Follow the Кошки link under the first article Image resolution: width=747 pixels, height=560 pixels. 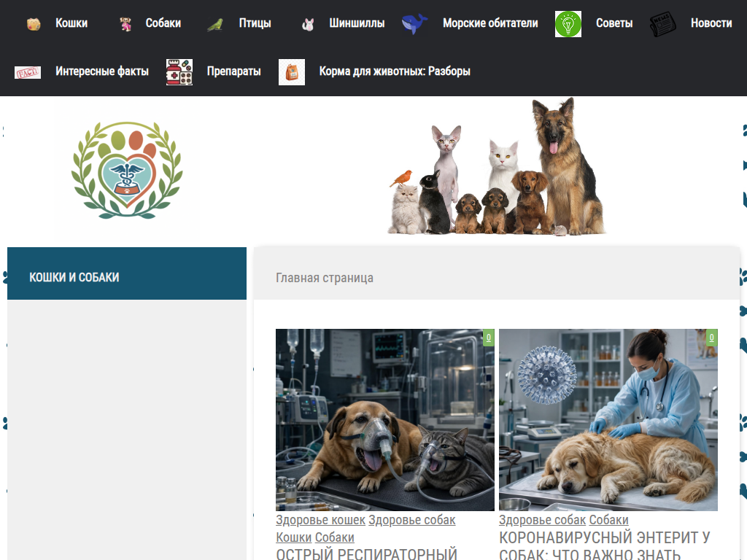[293, 537]
